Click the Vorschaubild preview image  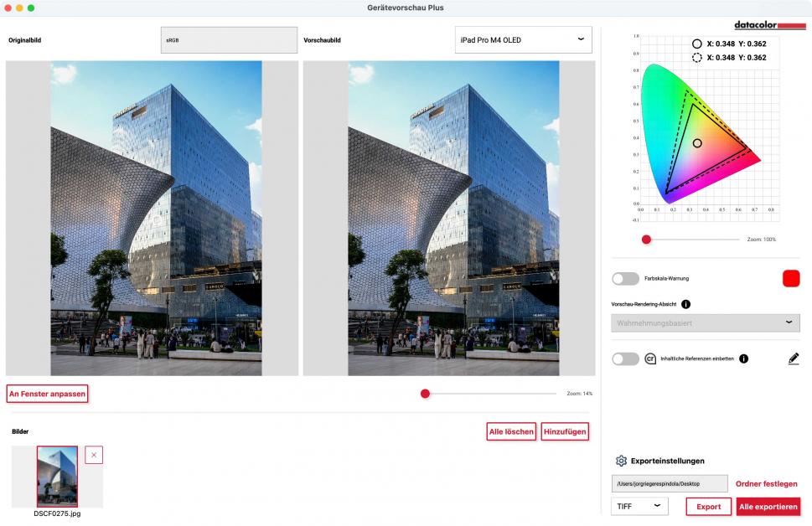click(x=453, y=218)
